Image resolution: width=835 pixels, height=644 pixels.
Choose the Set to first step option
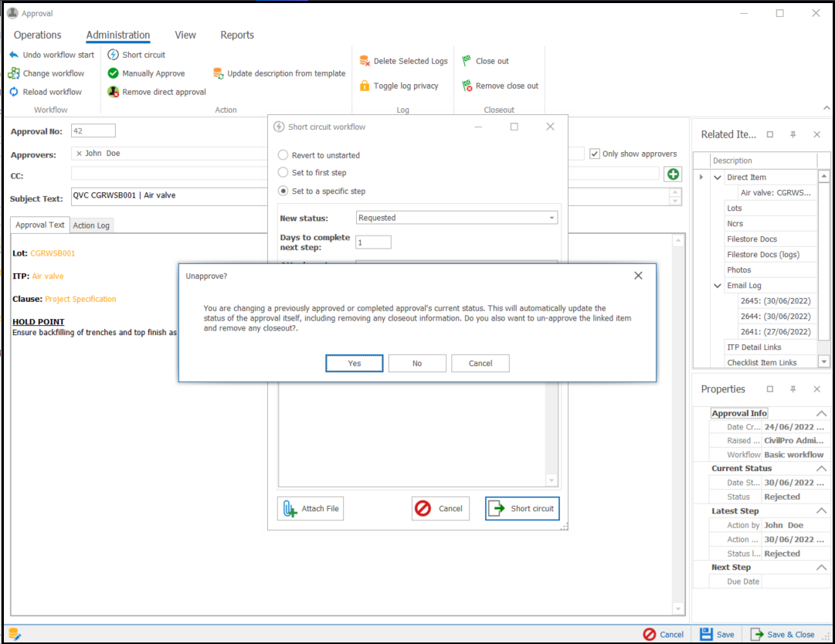coord(283,173)
